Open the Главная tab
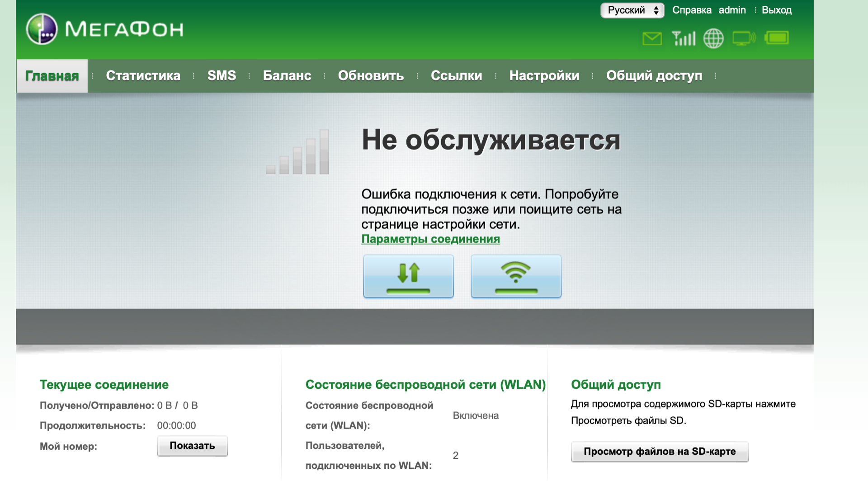 (x=52, y=76)
